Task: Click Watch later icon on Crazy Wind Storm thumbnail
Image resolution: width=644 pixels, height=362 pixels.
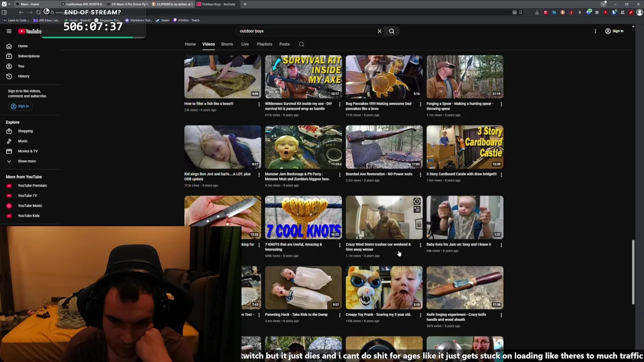Action: tap(417, 202)
